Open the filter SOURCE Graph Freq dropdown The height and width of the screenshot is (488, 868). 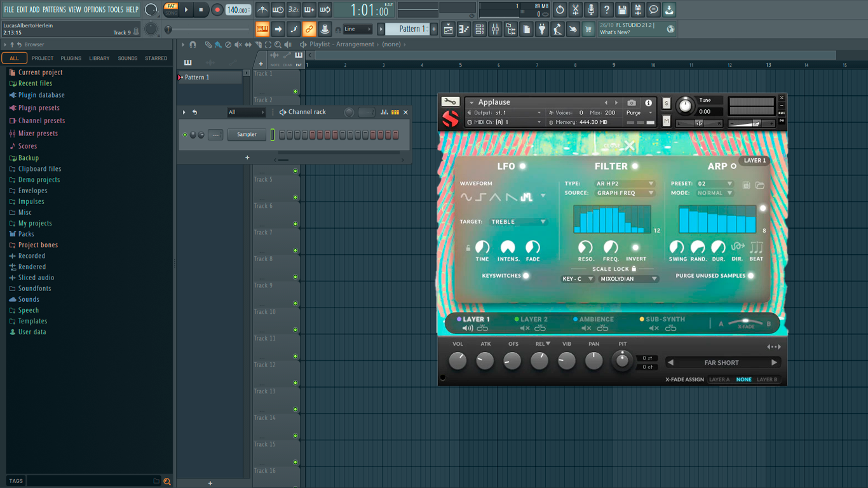[x=625, y=193]
